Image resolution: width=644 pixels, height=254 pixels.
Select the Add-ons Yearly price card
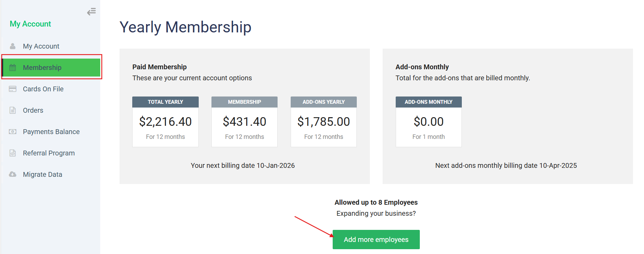[x=324, y=122]
